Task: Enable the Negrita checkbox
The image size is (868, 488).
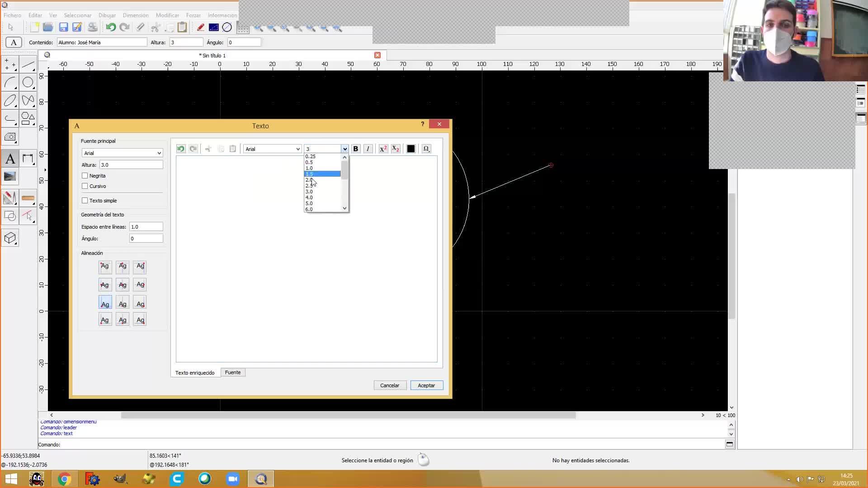Action: [85, 176]
